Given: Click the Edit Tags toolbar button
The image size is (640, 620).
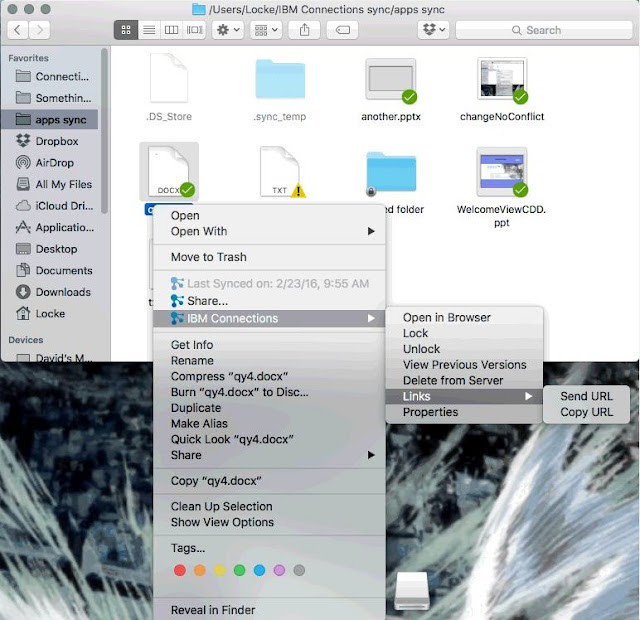Looking at the screenshot, I should coord(342,30).
